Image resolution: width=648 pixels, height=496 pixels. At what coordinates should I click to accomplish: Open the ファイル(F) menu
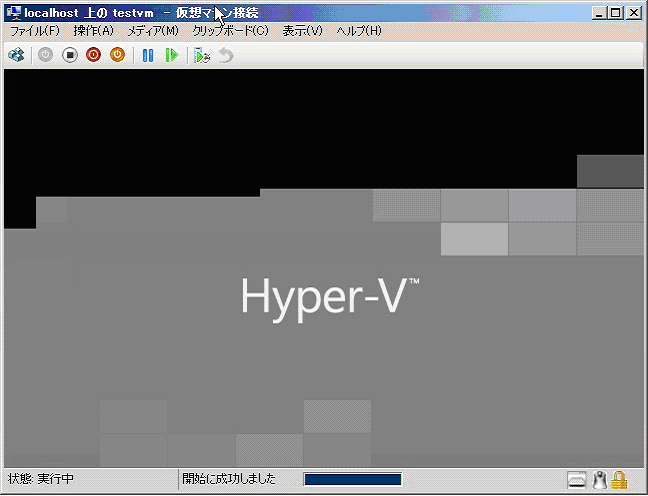(35, 31)
